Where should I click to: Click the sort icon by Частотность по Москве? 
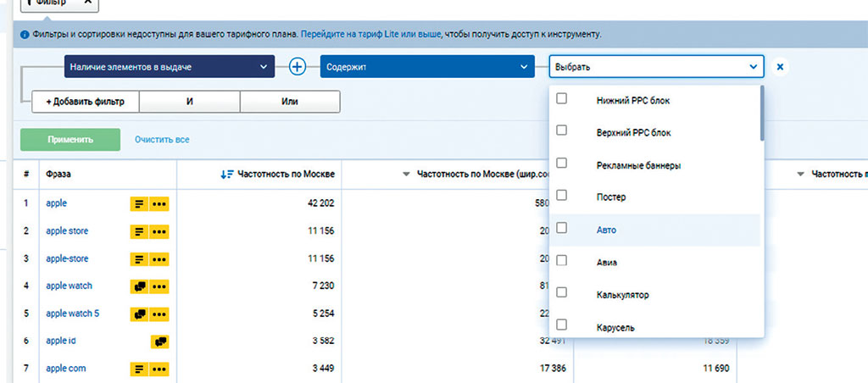(x=227, y=175)
